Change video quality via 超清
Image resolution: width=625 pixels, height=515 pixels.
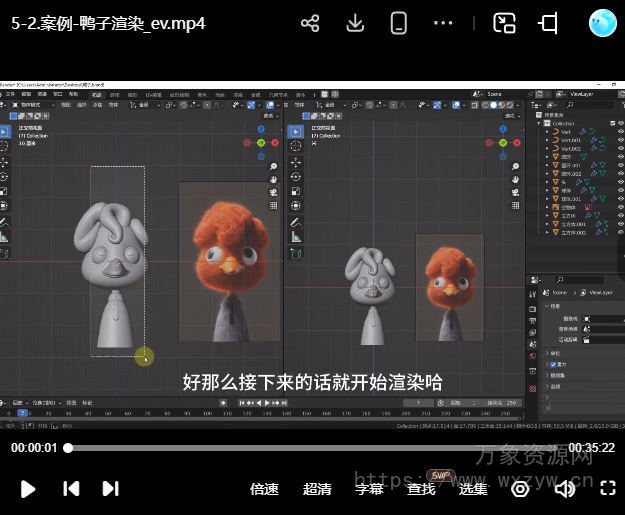pos(317,489)
